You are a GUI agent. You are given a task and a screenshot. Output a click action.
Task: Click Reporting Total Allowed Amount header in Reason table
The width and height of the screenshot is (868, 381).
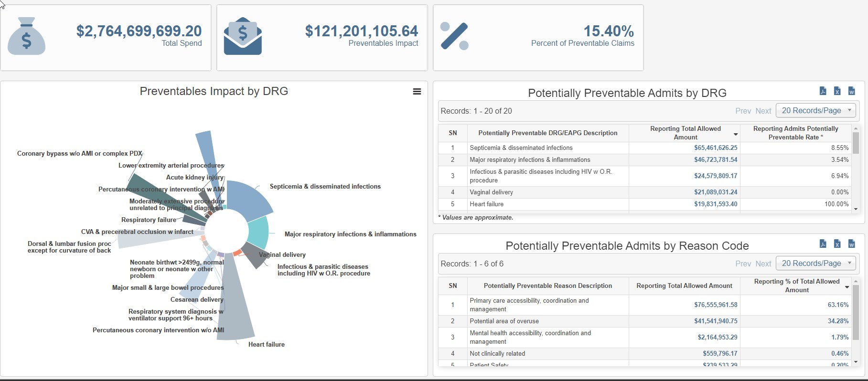click(685, 286)
